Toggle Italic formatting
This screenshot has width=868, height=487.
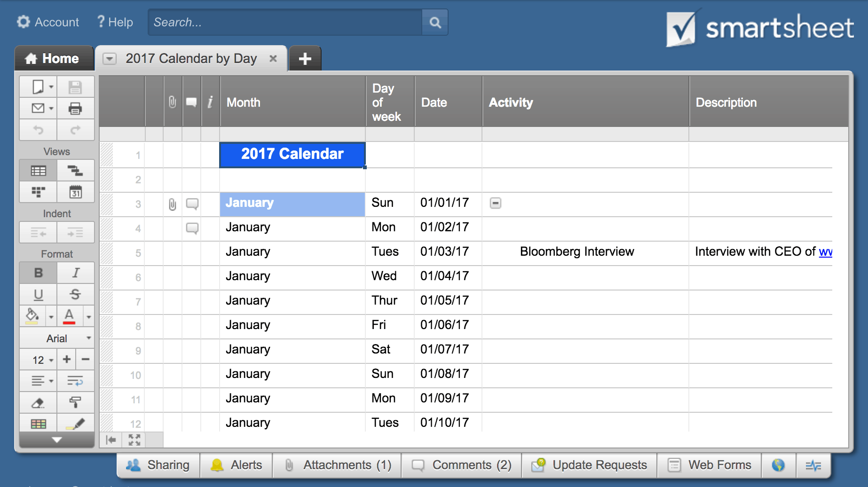pos(75,273)
